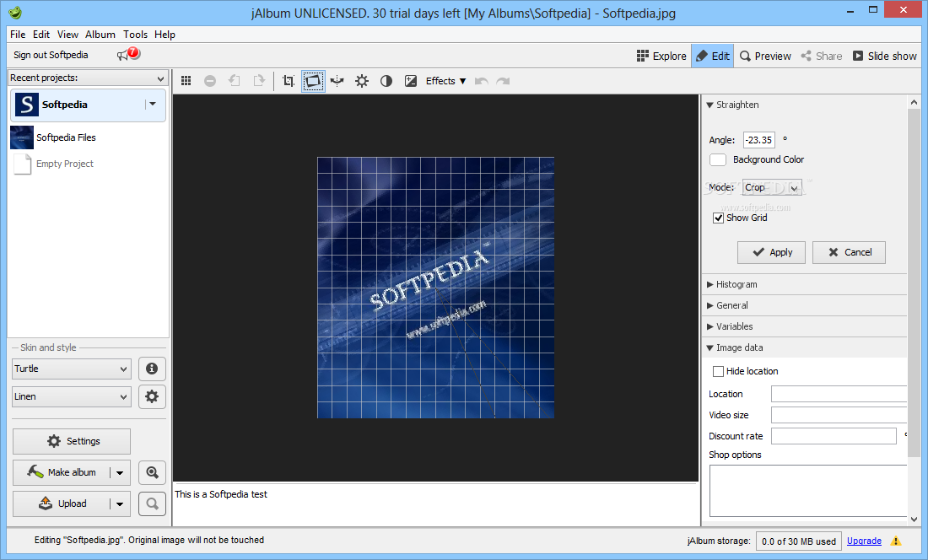Open the Softpedia project dropdown arrow
This screenshot has width=928, height=560.
pos(153,104)
